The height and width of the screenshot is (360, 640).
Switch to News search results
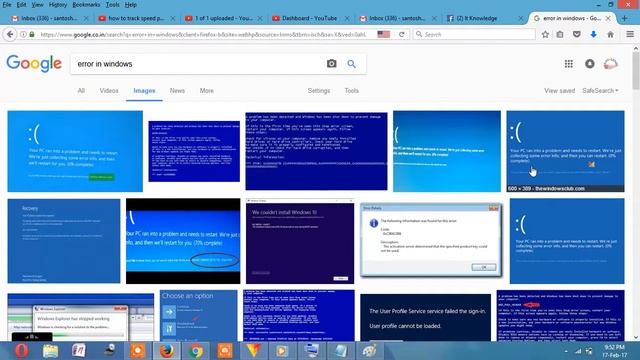point(177,91)
